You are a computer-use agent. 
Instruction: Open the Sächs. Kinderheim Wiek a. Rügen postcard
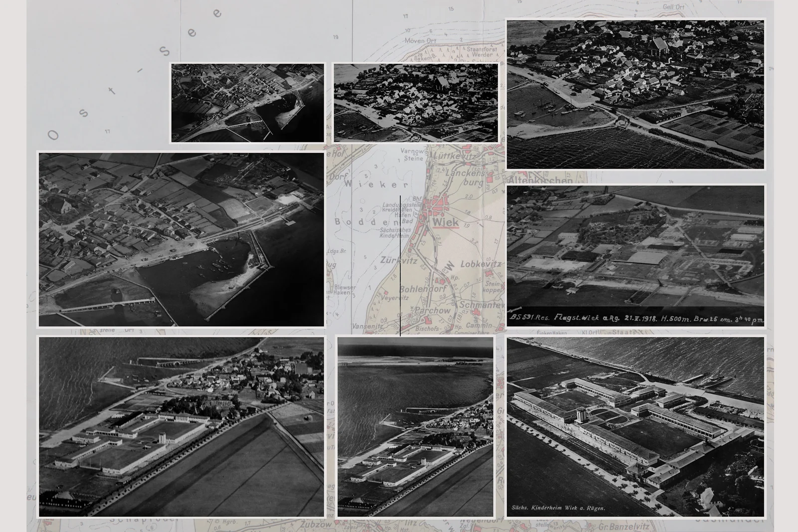point(635,427)
